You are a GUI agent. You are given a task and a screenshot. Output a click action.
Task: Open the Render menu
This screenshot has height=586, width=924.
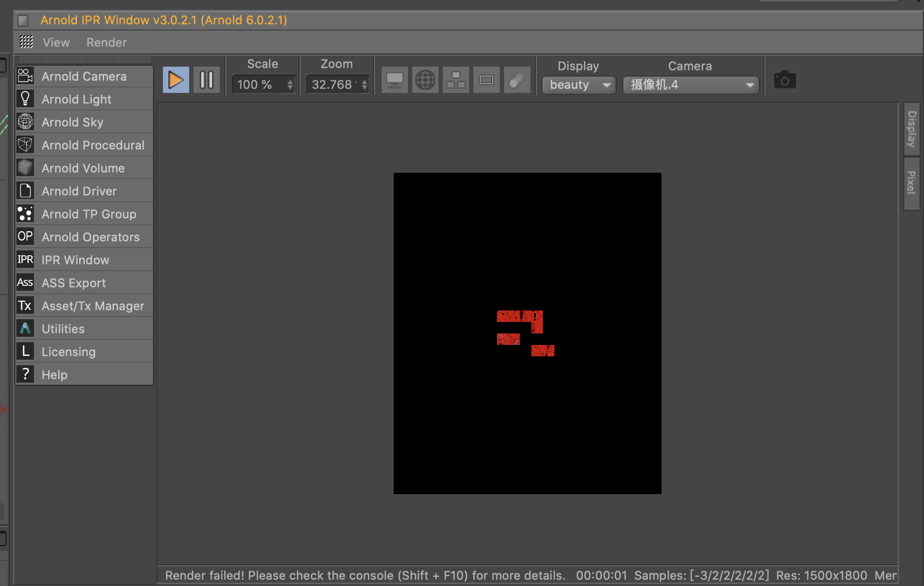point(107,43)
